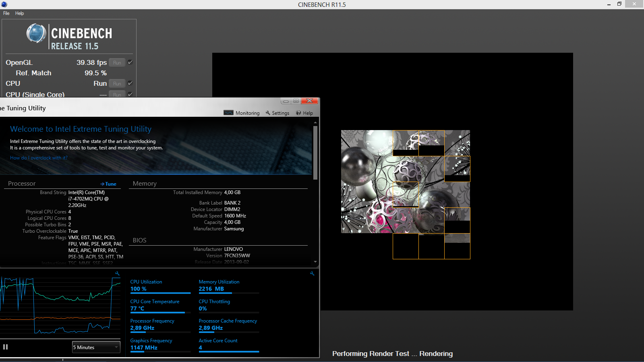Click the scroll down arrow in Tuning Utility
644x362 pixels.
click(x=315, y=262)
